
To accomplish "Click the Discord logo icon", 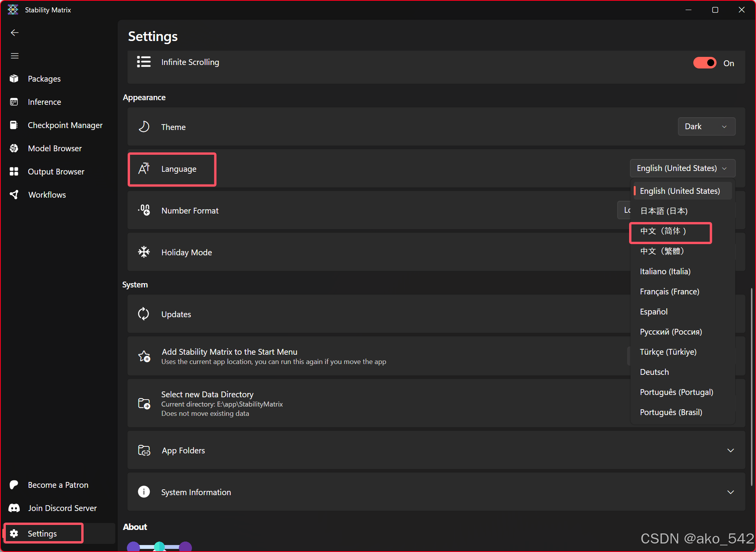I will (x=14, y=508).
